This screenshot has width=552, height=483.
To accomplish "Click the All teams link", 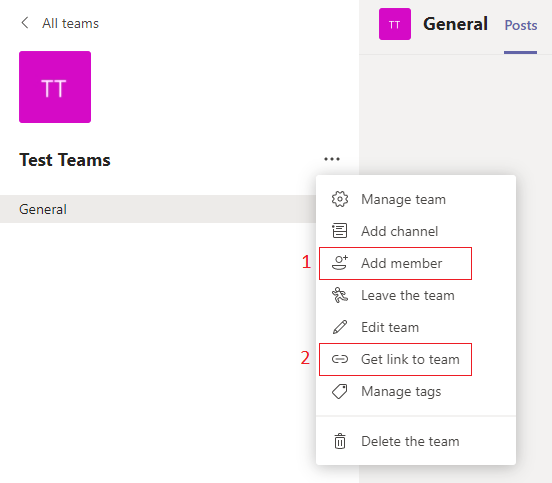I will pos(70,23).
